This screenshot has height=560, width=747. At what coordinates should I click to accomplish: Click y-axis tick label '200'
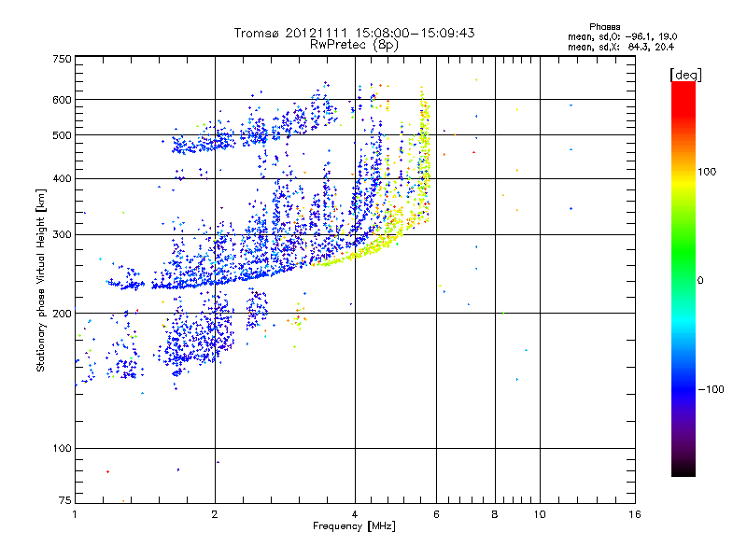[62, 314]
